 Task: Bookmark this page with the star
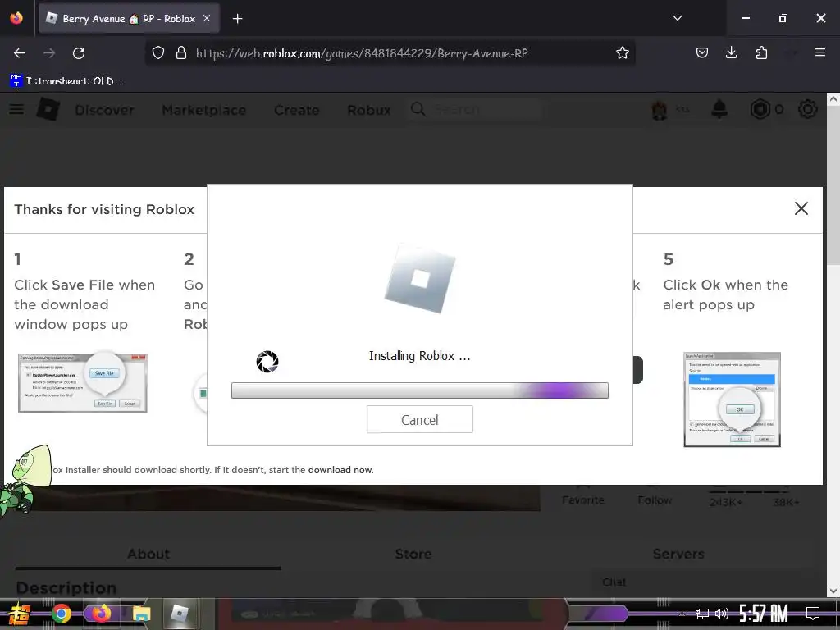click(622, 53)
